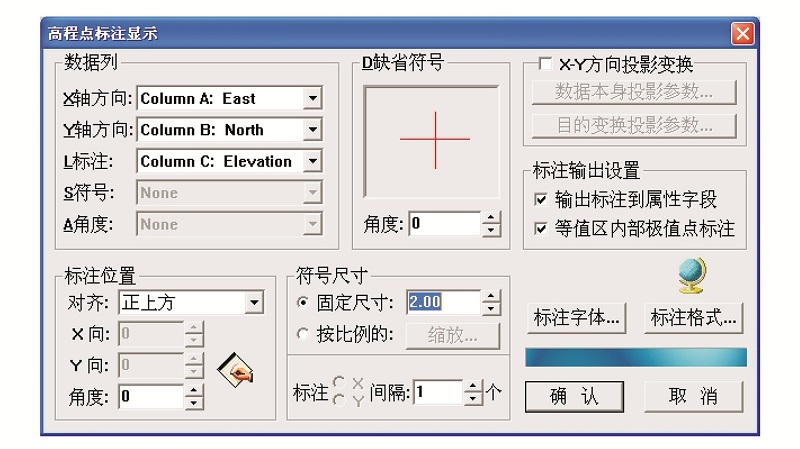Click the 固定尺寸 value field 2.00
This screenshot has width=800, height=449.
pyautogui.click(x=443, y=302)
